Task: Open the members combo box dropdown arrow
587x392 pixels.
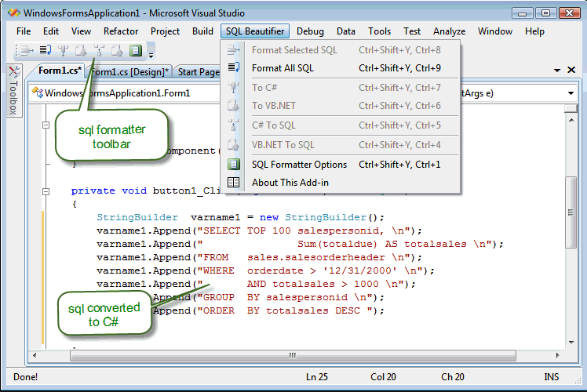Action: point(571,93)
